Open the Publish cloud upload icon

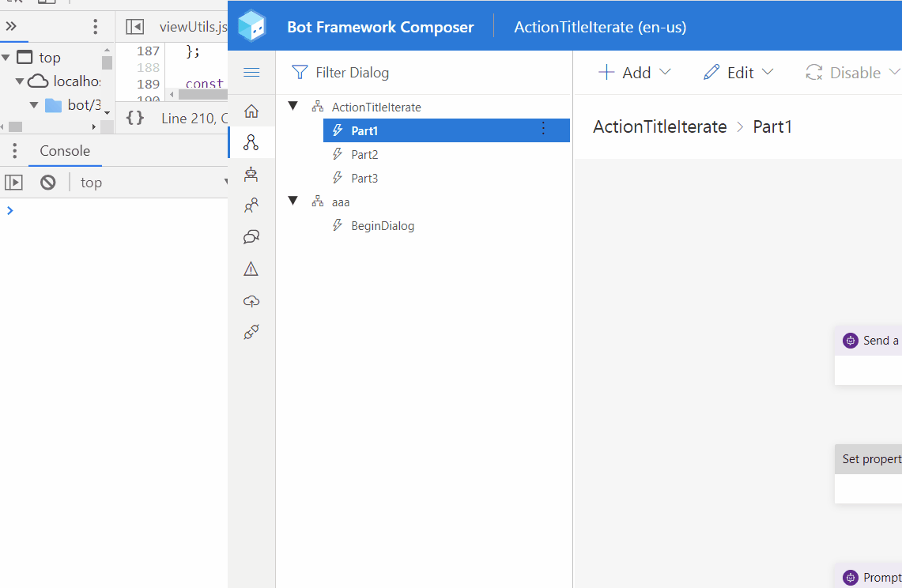251,301
